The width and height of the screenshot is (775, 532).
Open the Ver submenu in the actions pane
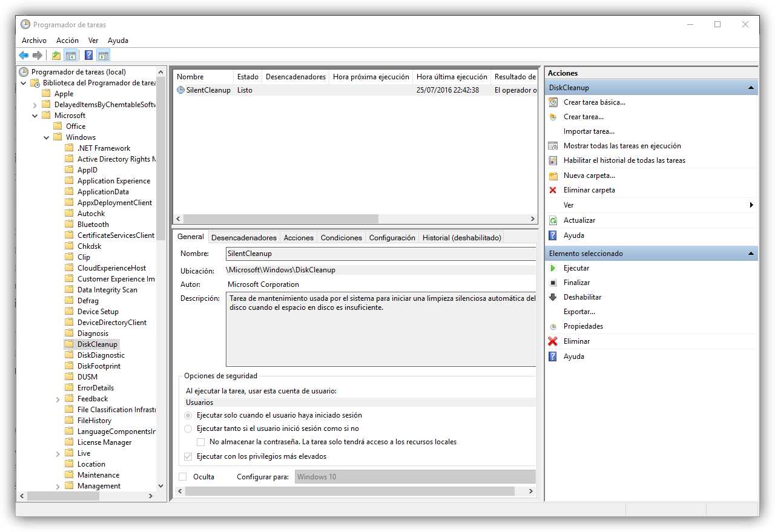tap(651, 205)
